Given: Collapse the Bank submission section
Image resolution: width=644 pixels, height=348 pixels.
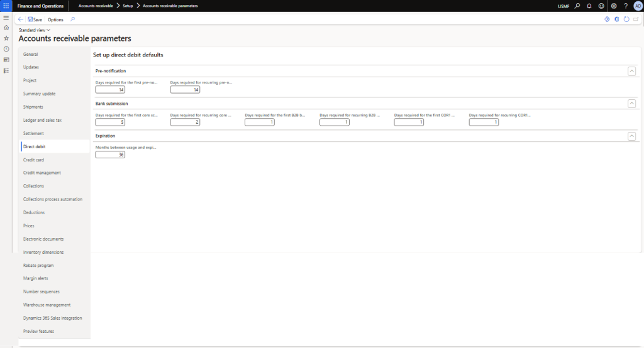Looking at the screenshot, I should point(631,103).
